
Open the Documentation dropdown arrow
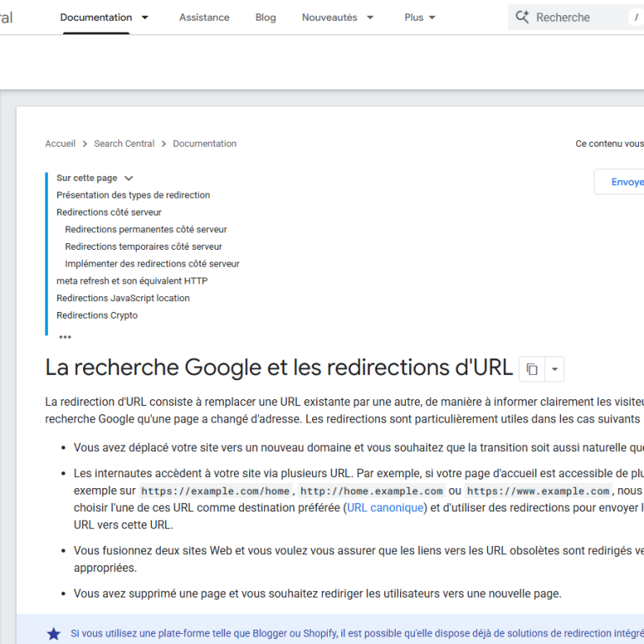[145, 18]
